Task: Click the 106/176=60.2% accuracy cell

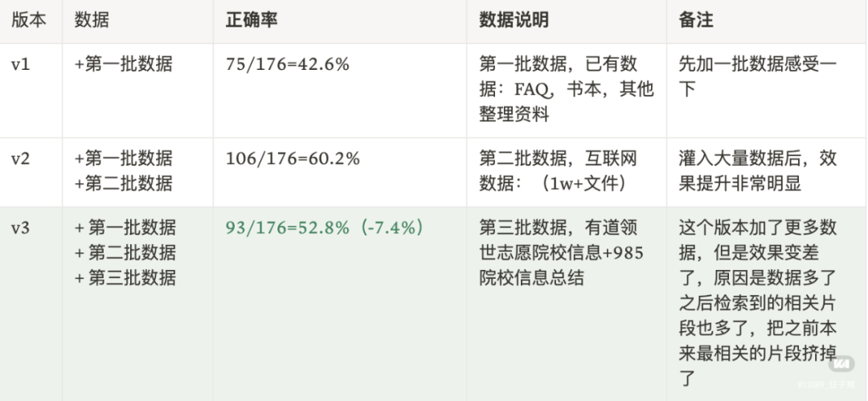Action: click(293, 159)
